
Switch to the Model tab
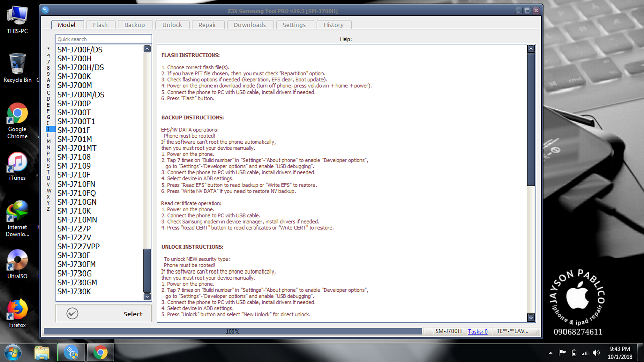[67, 25]
